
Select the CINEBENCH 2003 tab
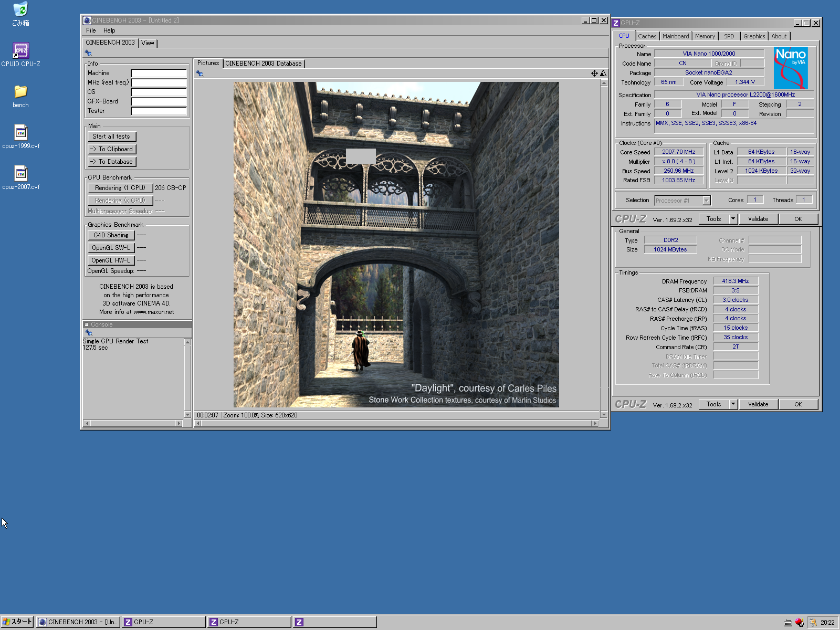coord(110,43)
